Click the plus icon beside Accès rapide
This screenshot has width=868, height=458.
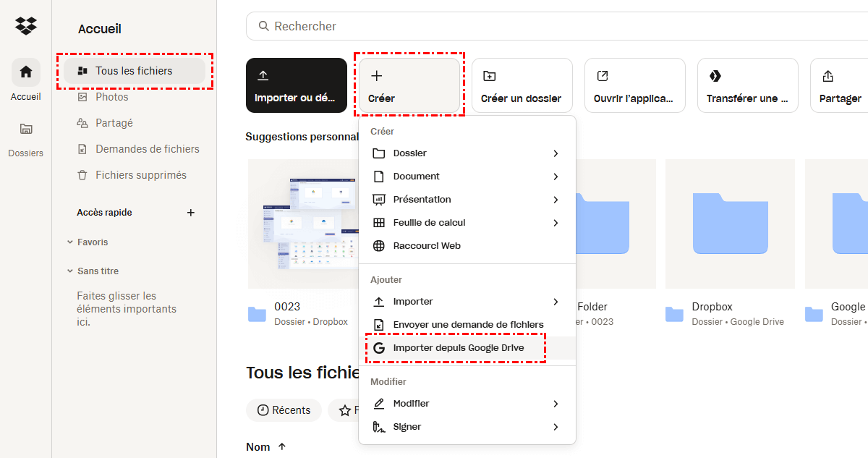coord(191,213)
